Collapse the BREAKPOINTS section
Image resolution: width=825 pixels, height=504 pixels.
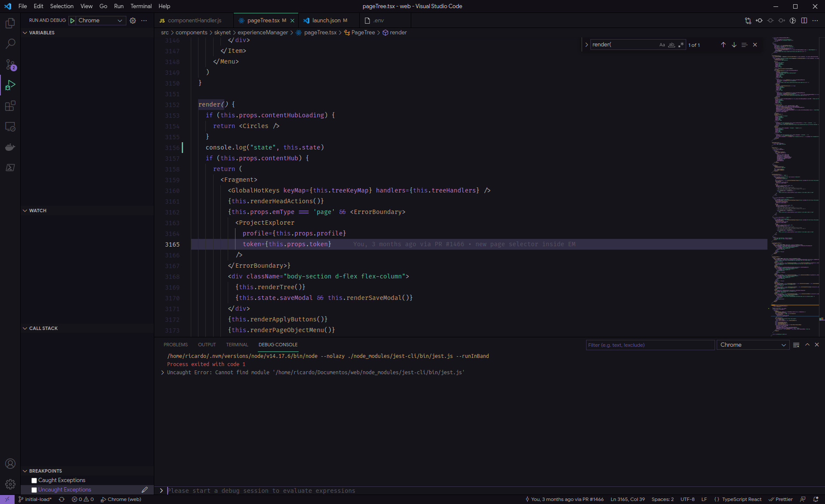87,471
